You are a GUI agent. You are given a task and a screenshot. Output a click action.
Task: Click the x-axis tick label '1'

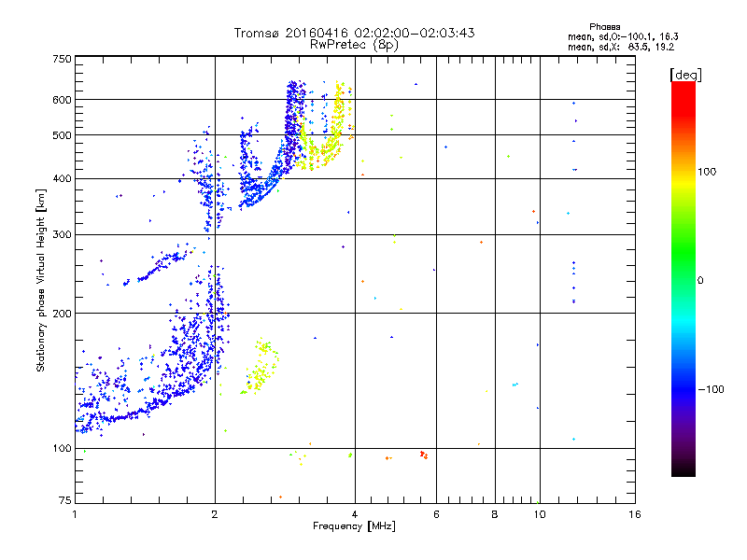click(x=75, y=514)
